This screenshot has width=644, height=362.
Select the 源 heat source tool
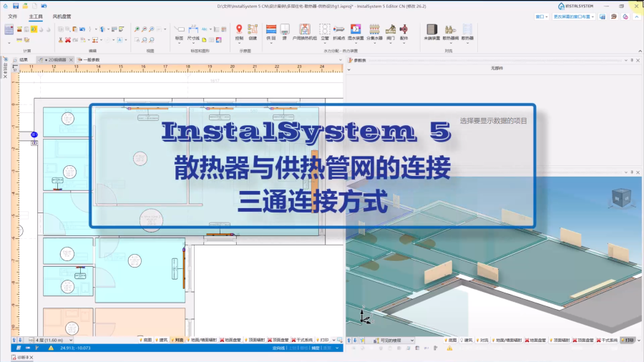pyautogui.click(x=285, y=32)
